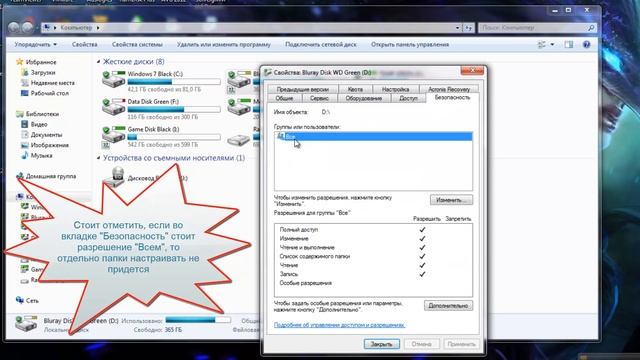Viewport: 640px width, 360px height.
Task: Click Открыть панель управления
Action: [x=410, y=44]
